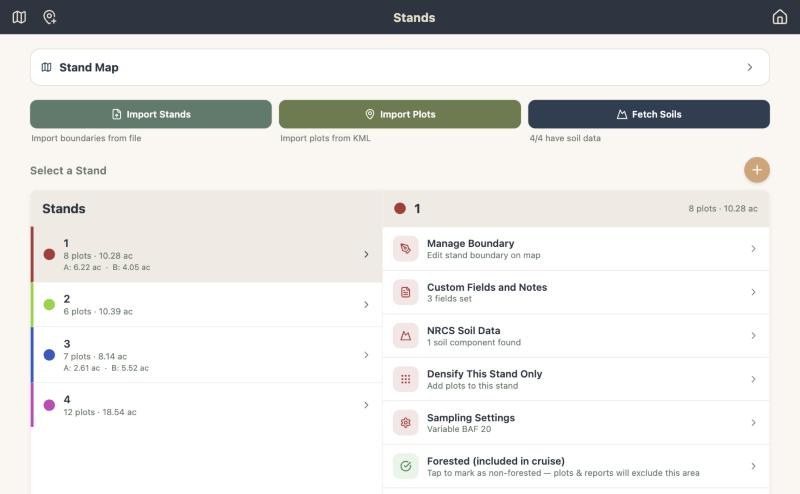This screenshot has width=800, height=494.
Task: Click green color dot of stand 2
Action: point(49,305)
